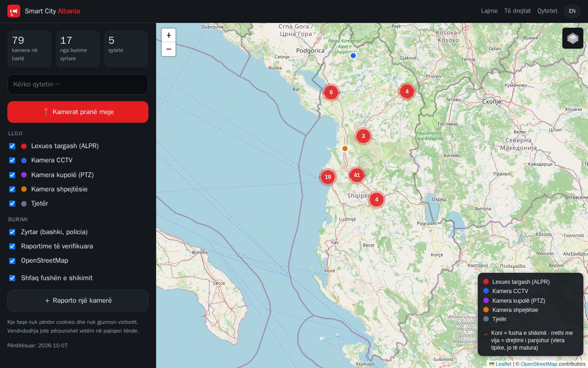This screenshot has width=588, height=368.
Task: Toggle Kamera kupolë (PTZ) checkbox
Action: click(12, 175)
